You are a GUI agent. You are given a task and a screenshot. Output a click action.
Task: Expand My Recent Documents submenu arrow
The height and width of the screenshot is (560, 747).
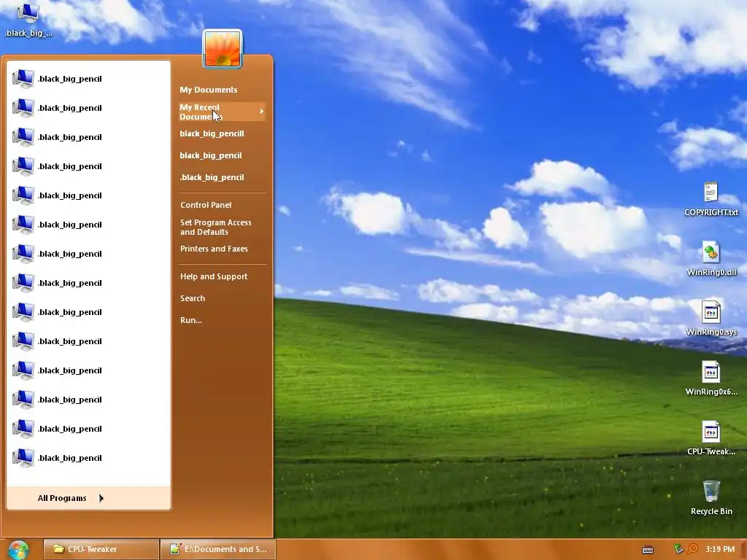point(262,112)
